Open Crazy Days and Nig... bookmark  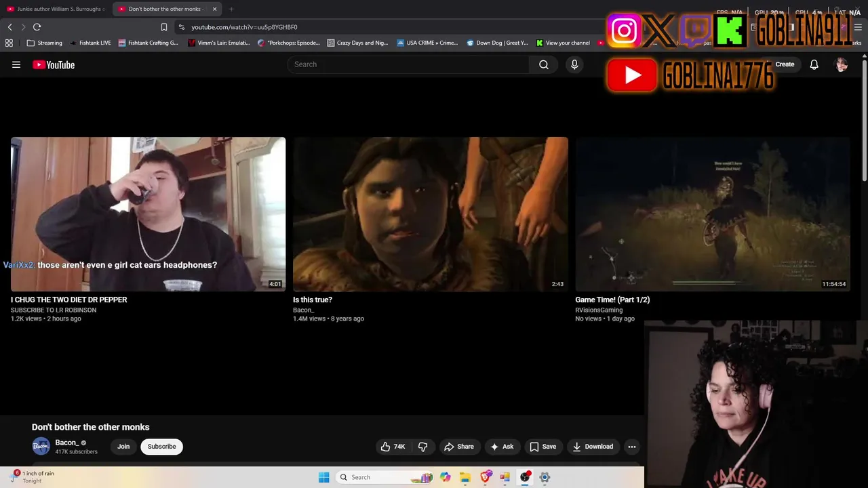tap(358, 43)
